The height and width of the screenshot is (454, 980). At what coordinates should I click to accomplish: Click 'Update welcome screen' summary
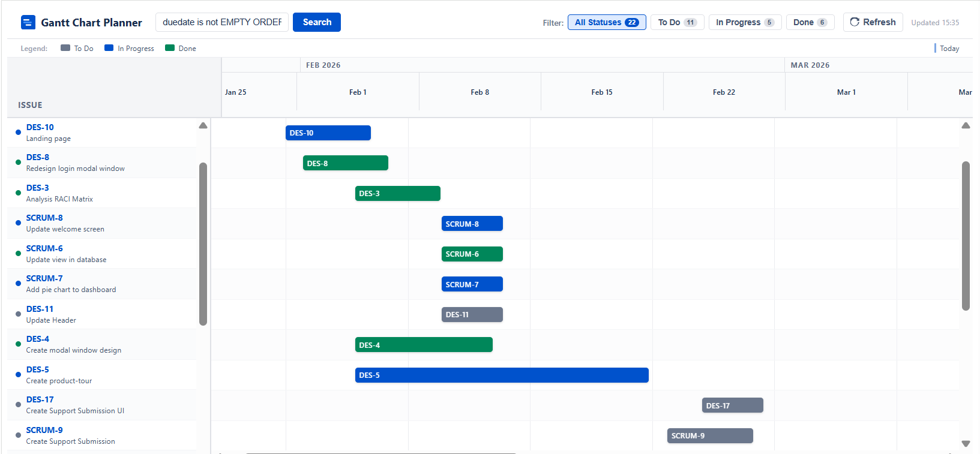click(x=65, y=229)
